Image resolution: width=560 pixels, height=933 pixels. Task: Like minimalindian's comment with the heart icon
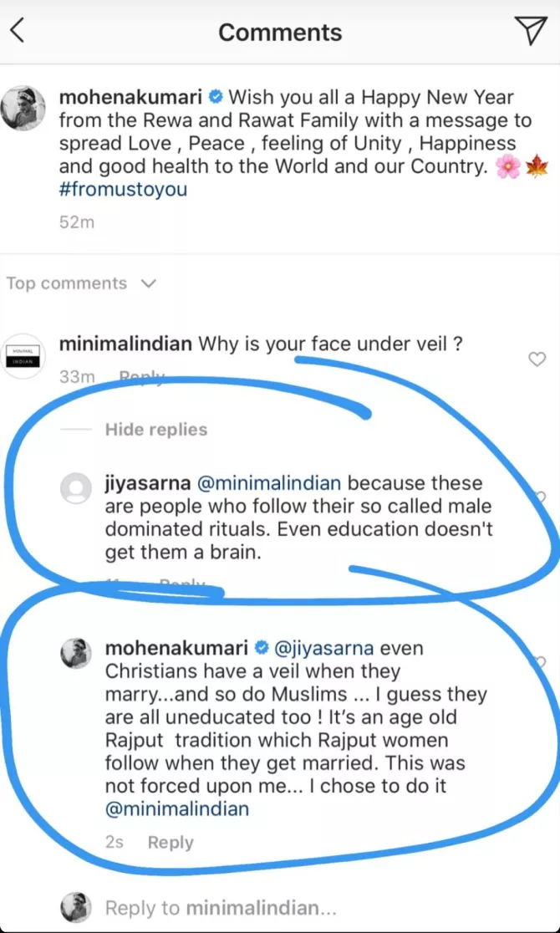point(538,359)
